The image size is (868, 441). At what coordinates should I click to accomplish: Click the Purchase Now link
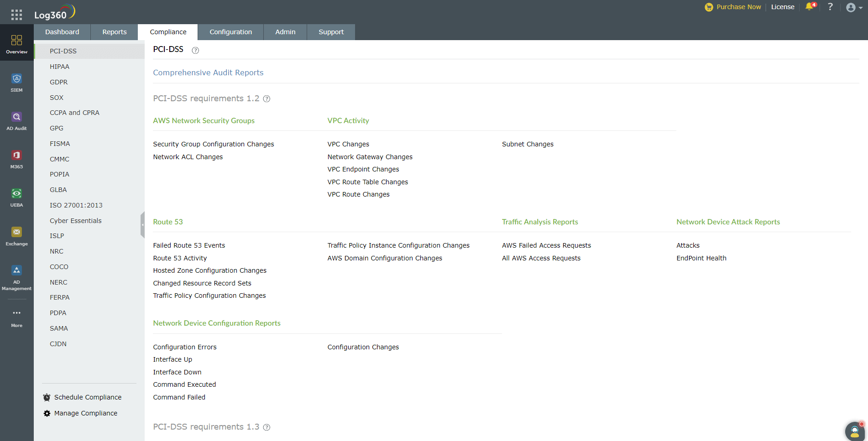pos(733,7)
